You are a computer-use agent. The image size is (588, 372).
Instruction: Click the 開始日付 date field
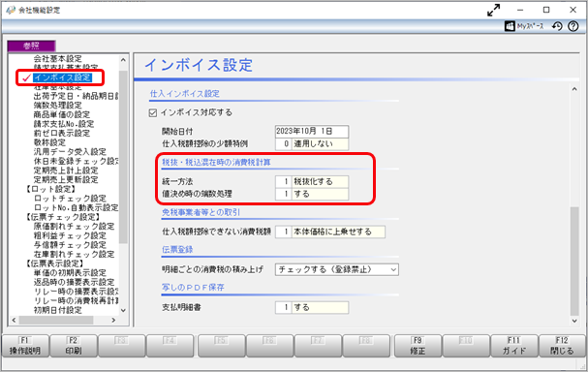312,132
